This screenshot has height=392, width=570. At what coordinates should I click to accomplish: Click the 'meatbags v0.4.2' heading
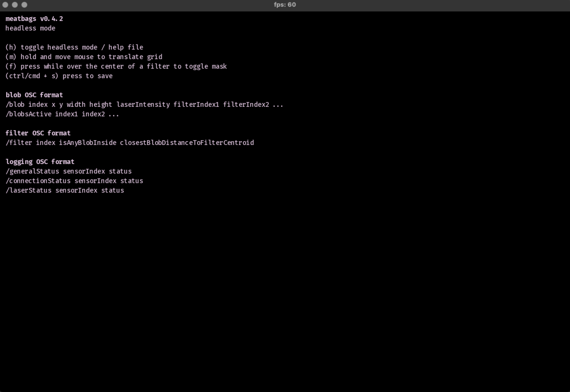[x=34, y=19]
